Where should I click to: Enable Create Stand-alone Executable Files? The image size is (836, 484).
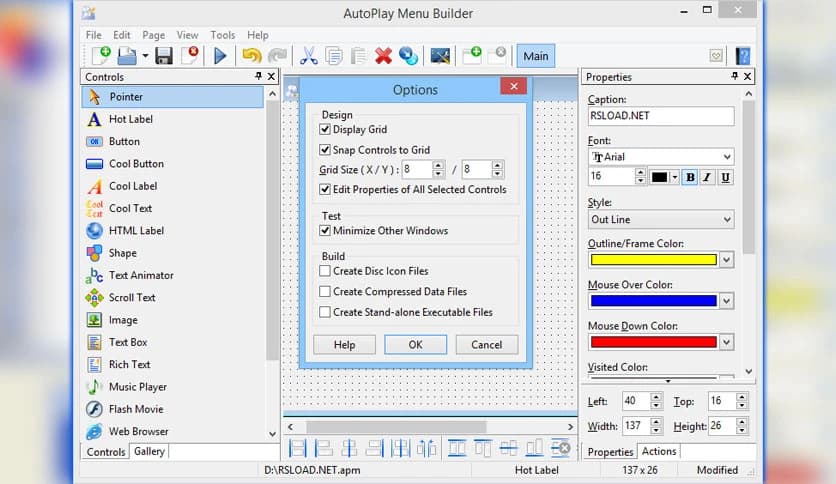pyautogui.click(x=325, y=312)
